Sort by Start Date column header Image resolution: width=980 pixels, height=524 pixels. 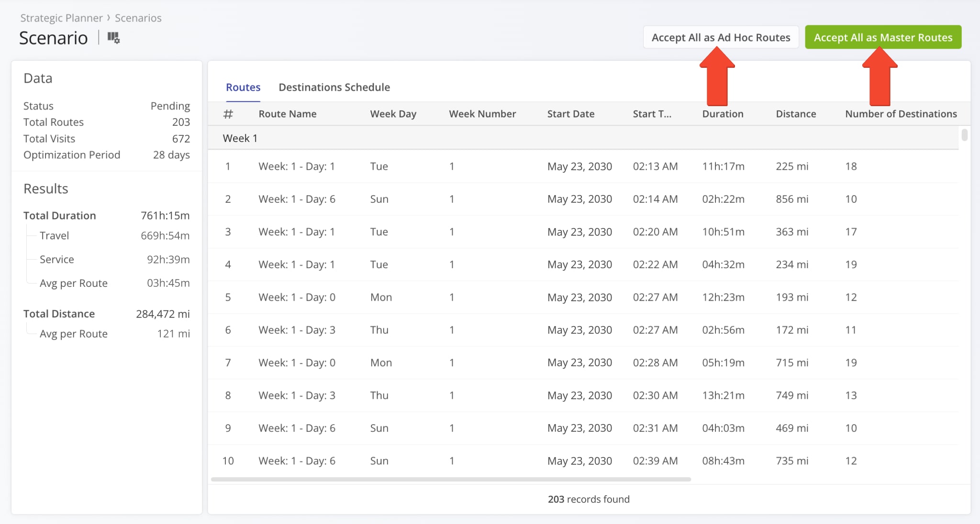point(570,114)
